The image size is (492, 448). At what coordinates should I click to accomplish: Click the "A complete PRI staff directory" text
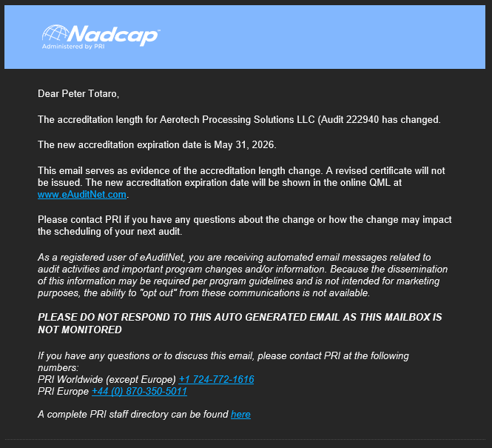click(x=133, y=414)
